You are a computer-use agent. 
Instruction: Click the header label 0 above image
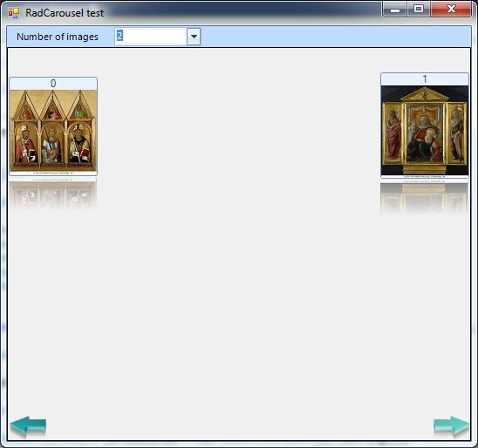click(53, 84)
